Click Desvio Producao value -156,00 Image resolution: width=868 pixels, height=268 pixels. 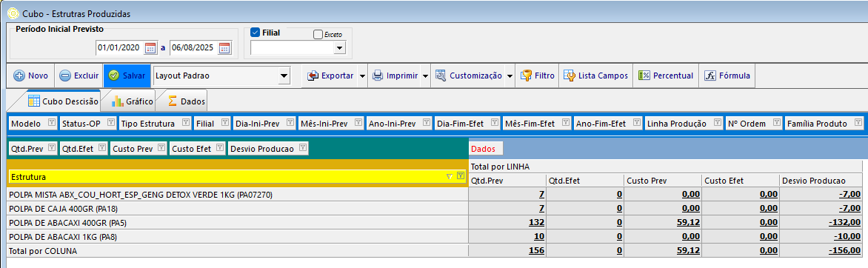[x=845, y=251]
